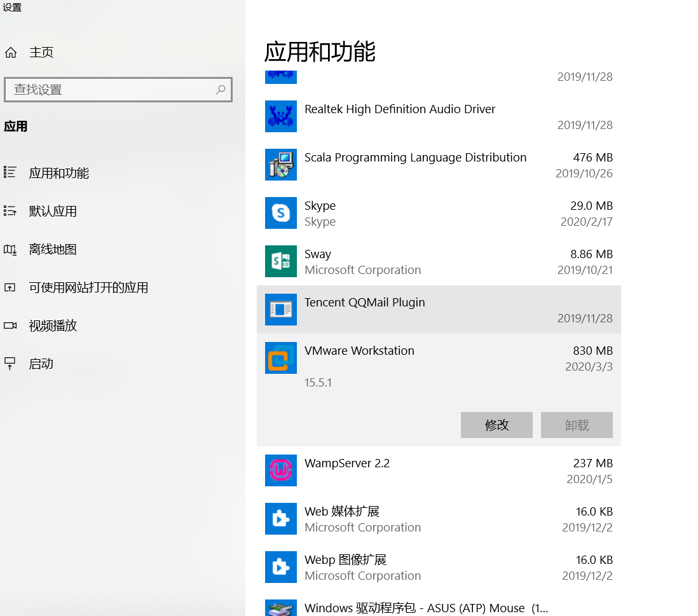Screen dimensions: 698x616
Task: Click the 476 MB size value
Action: tap(593, 158)
